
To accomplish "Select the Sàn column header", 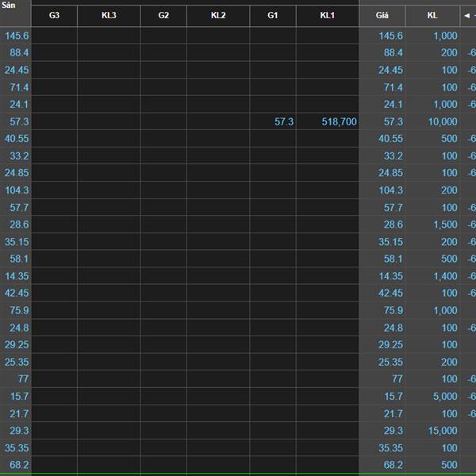I will coord(8,6).
